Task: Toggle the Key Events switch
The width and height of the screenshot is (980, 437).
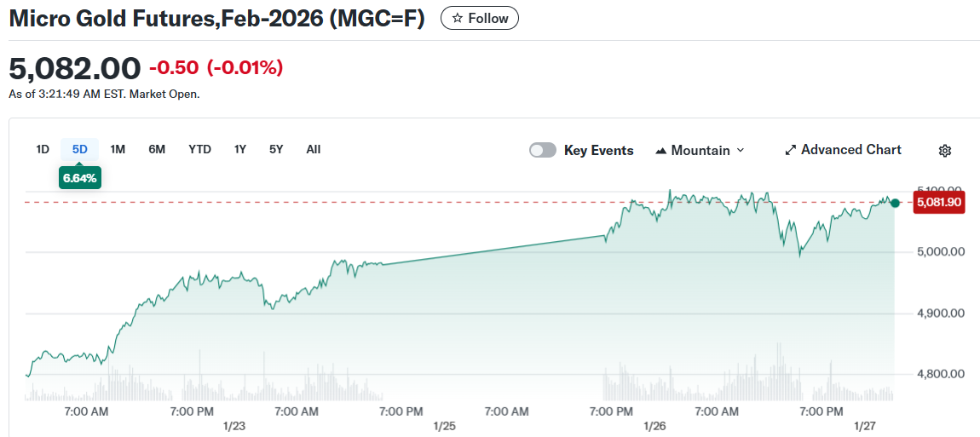Action: [x=543, y=150]
